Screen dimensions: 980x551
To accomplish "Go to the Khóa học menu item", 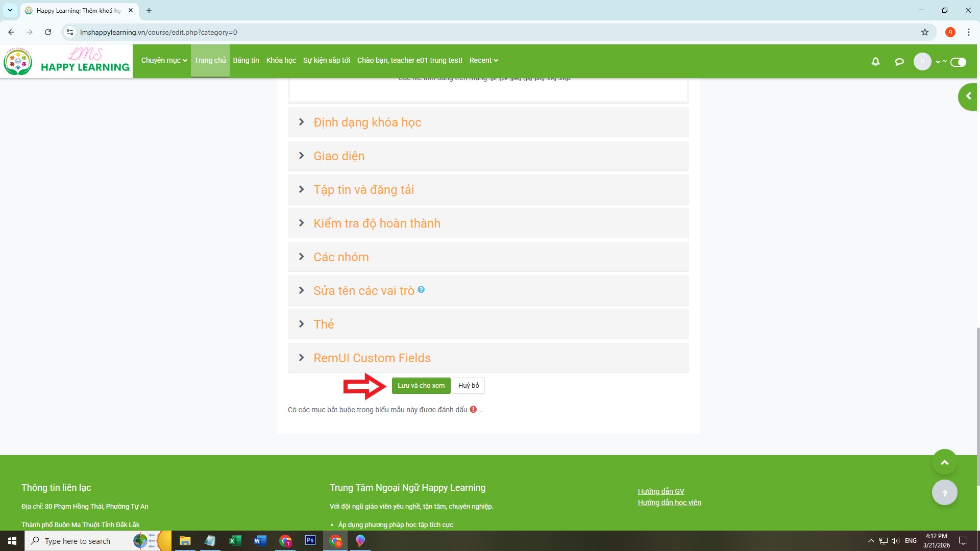I will tap(281, 60).
